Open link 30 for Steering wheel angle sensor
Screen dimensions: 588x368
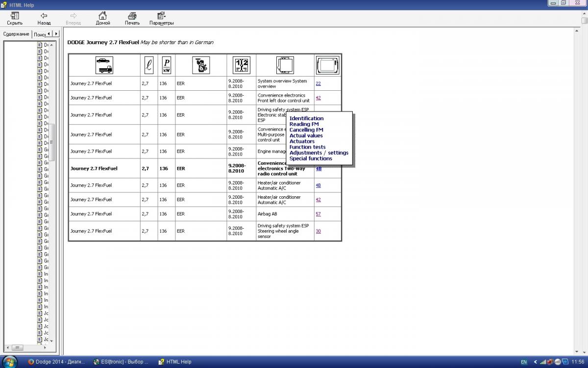318,231
